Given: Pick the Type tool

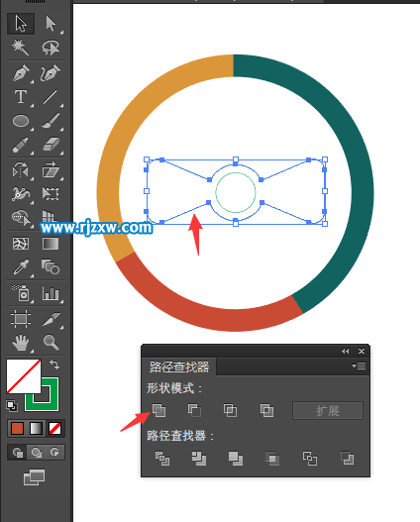Looking at the screenshot, I should [21, 97].
